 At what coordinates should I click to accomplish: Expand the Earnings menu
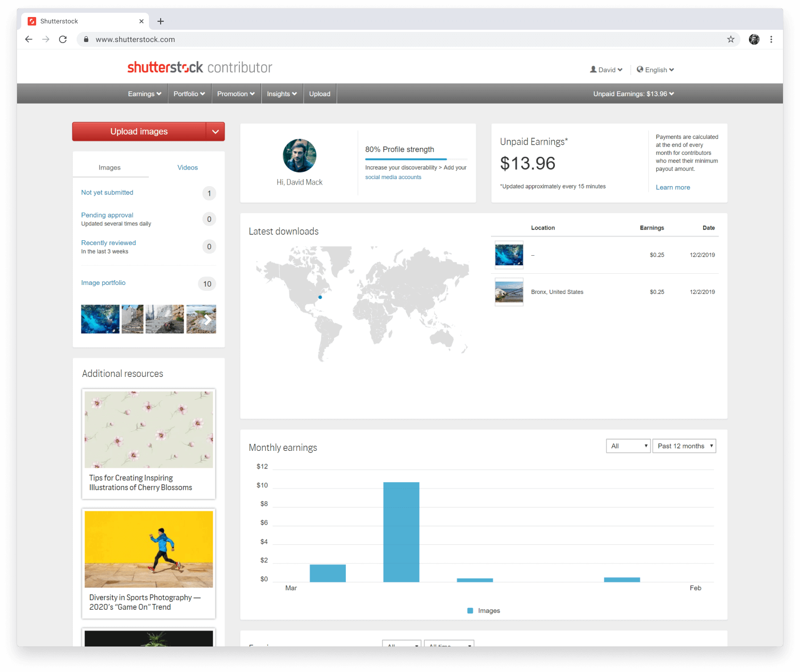click(145, 94)
